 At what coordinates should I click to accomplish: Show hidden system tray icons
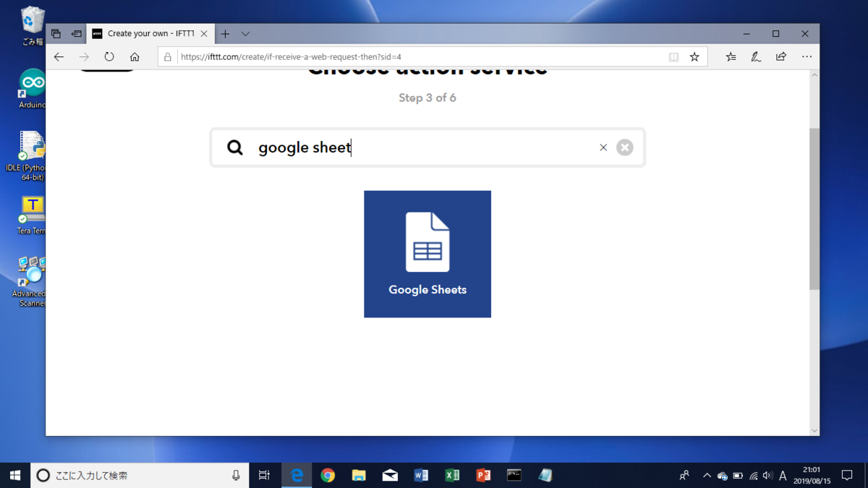pos(707,476)
